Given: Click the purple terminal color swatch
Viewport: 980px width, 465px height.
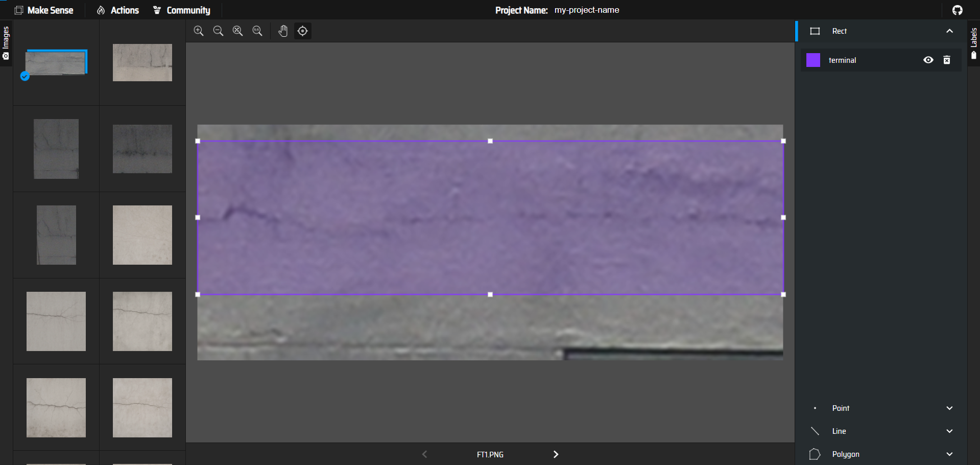Looking at the screenshot, I should pyautogui.click(x=813, y=60).
